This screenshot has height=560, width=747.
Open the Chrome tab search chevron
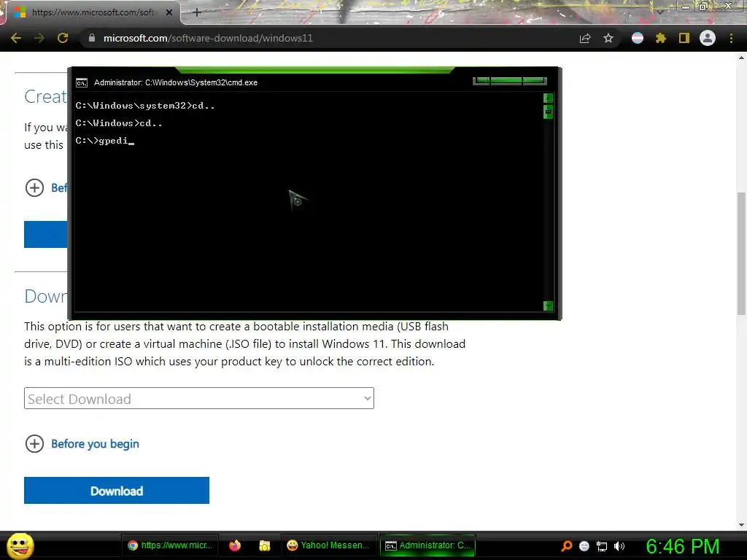click(x=660, y=12)
